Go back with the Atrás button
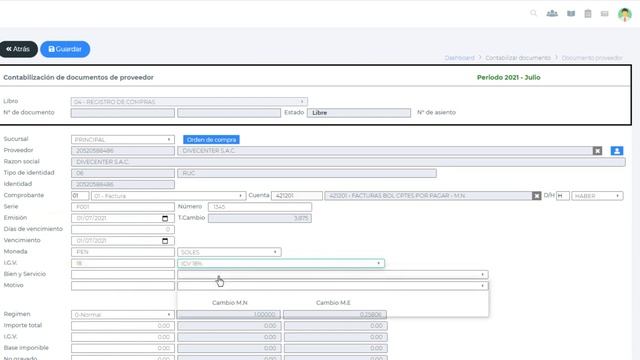This screenshot has height=360, width=640. click(18, 49)
